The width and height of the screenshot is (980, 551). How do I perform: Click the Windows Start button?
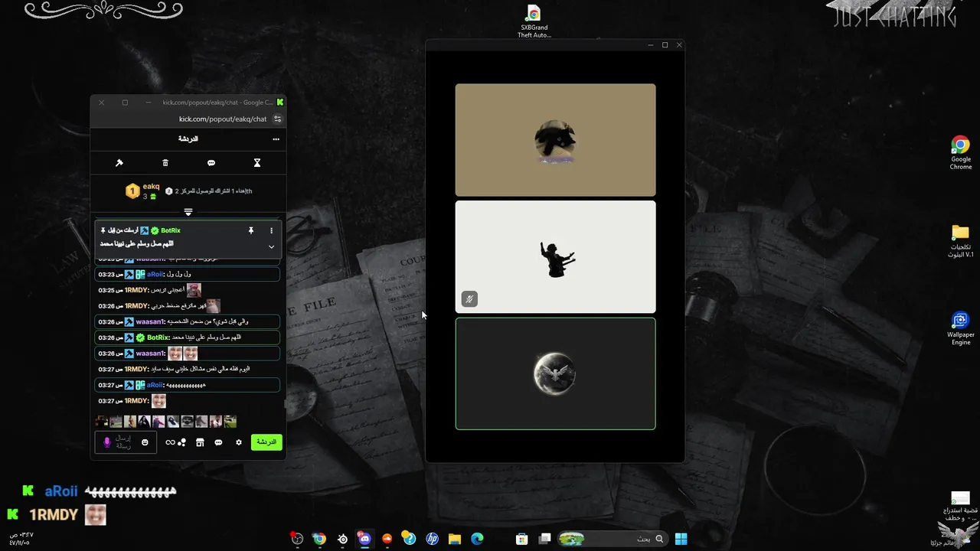point(681,539)
